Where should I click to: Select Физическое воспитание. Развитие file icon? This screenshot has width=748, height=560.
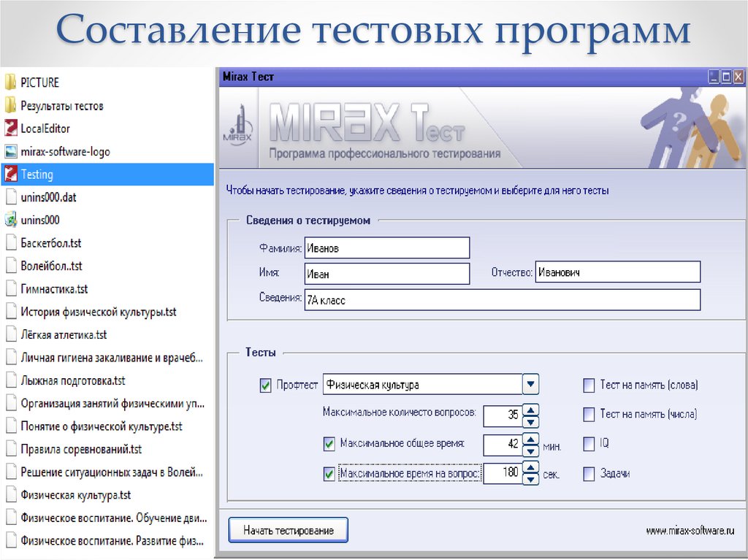[x=11, y=540]
